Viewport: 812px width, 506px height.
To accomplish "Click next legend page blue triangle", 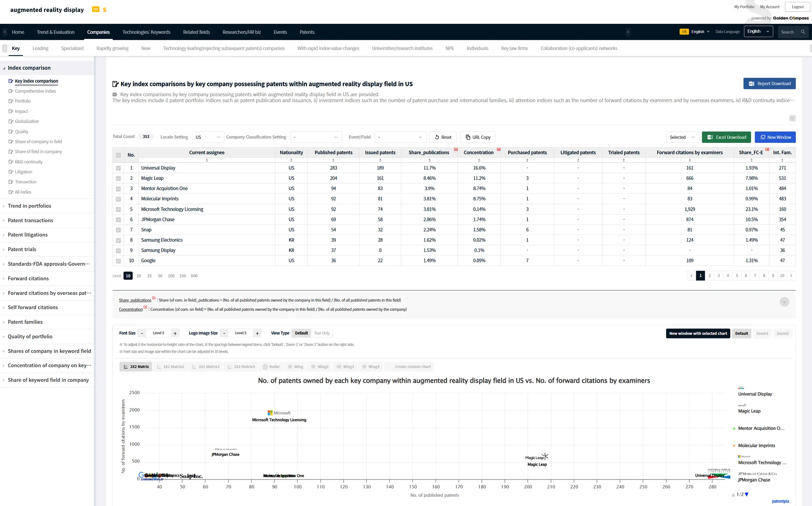I will coord(747,494).
